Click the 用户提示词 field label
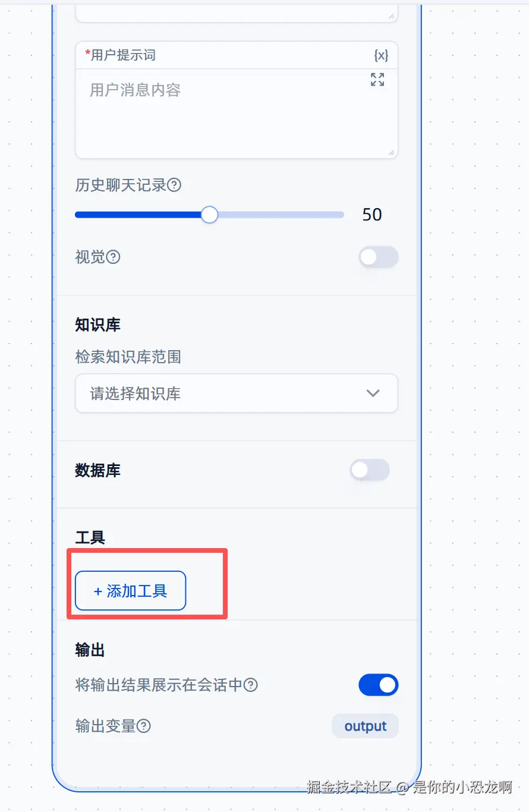Viewport: 529px width, 812px height. tap(123, 55)
